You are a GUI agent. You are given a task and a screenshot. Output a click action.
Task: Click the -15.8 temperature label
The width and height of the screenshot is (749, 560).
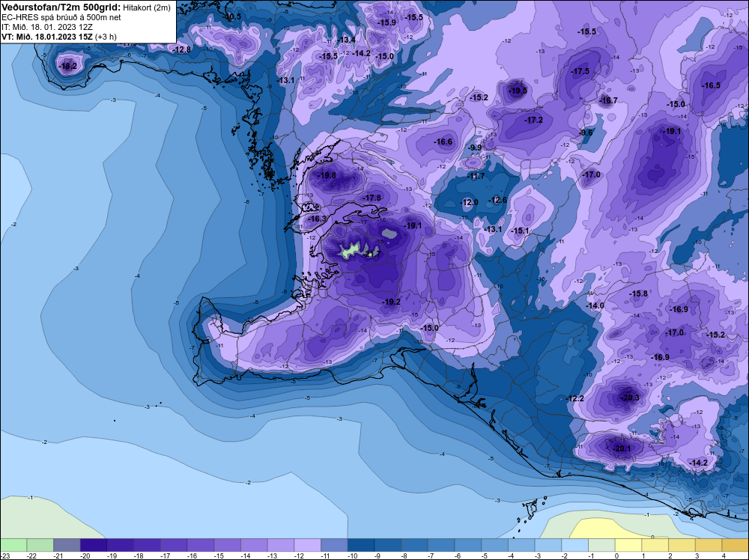[x=639, y=293]
